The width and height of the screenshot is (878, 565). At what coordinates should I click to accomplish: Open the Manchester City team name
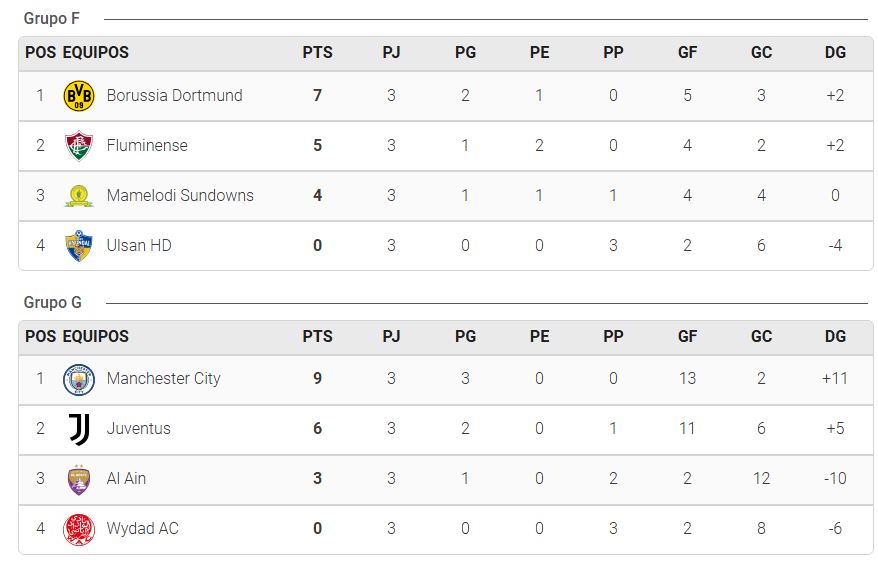click(164, 379)
